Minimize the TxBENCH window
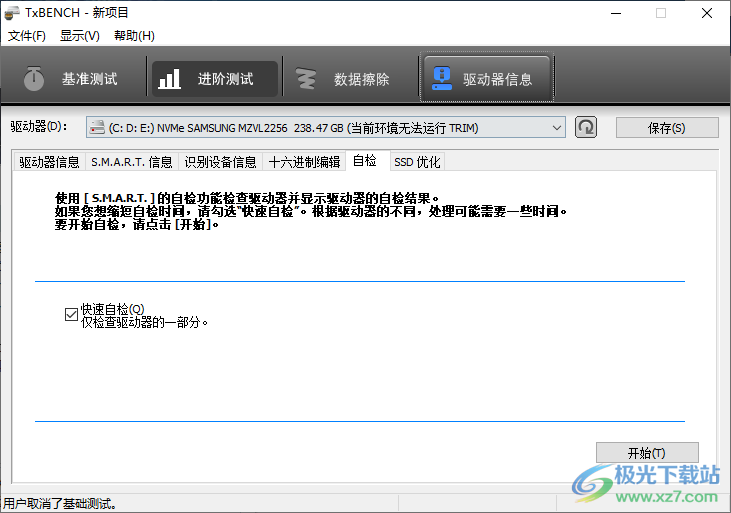 point(616,13)
